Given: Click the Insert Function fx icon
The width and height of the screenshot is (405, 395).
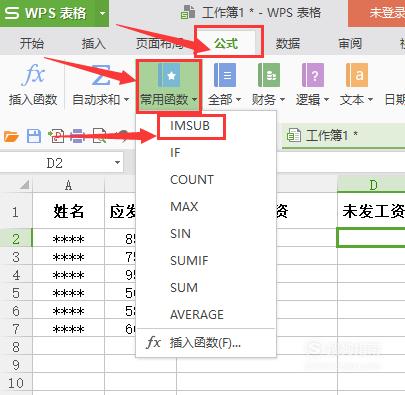Looking at the screenshot, I should point(33,75).
